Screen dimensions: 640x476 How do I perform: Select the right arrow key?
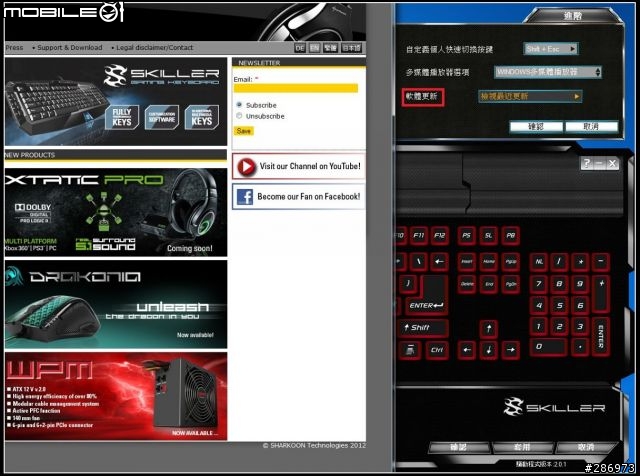[511, 350]
